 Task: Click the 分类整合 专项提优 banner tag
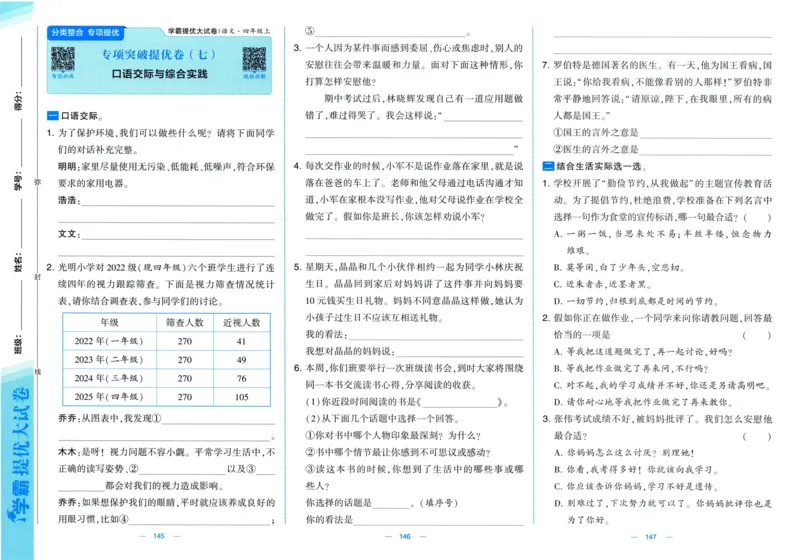[85, 33]
